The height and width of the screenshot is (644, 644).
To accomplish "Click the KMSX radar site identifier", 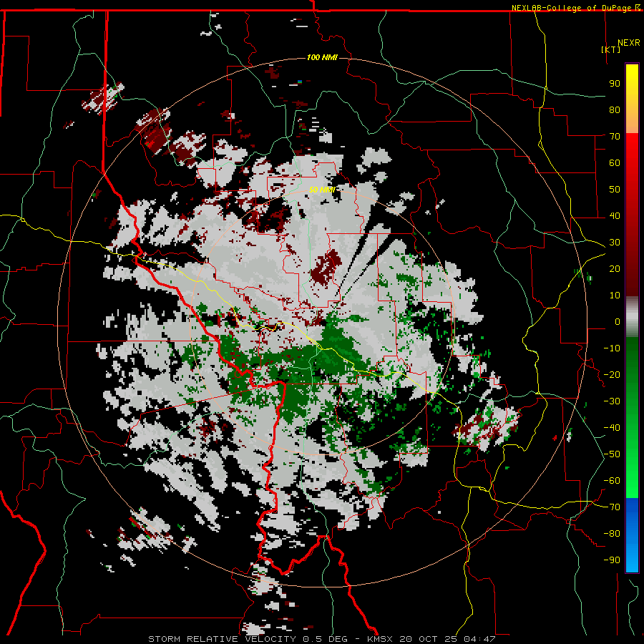I will 380,639.
